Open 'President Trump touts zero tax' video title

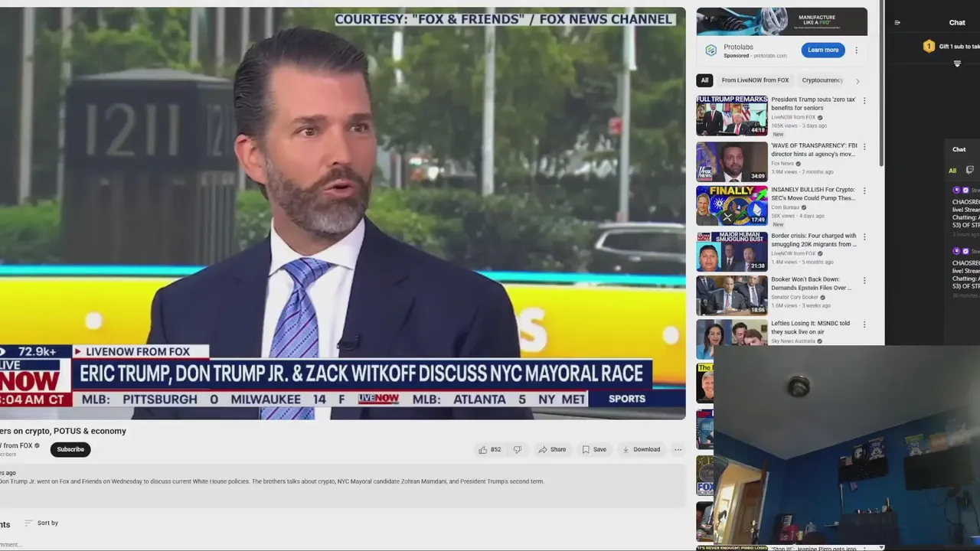click(x=813, y=103)
